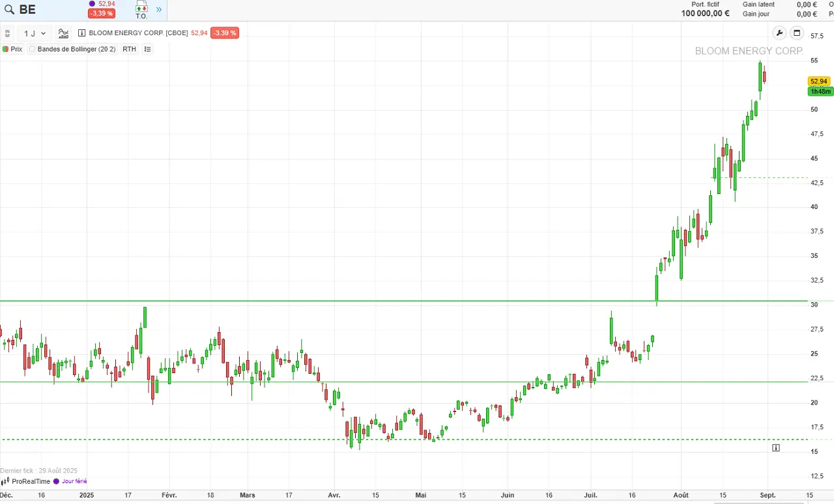
Task: Toggle the chart link/lock icon
Action: click(7, 33)
